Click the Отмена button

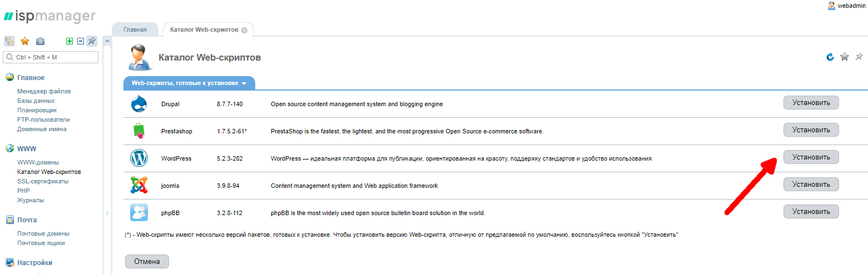click(147, 261)
